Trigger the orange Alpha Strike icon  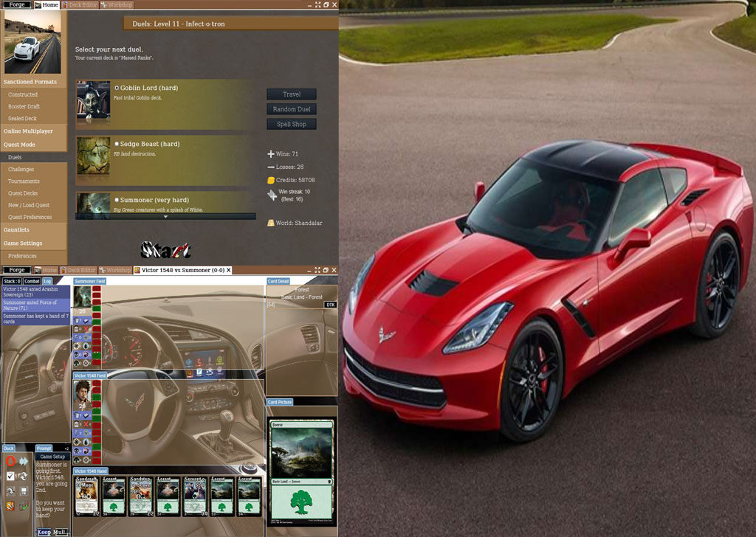11,505
